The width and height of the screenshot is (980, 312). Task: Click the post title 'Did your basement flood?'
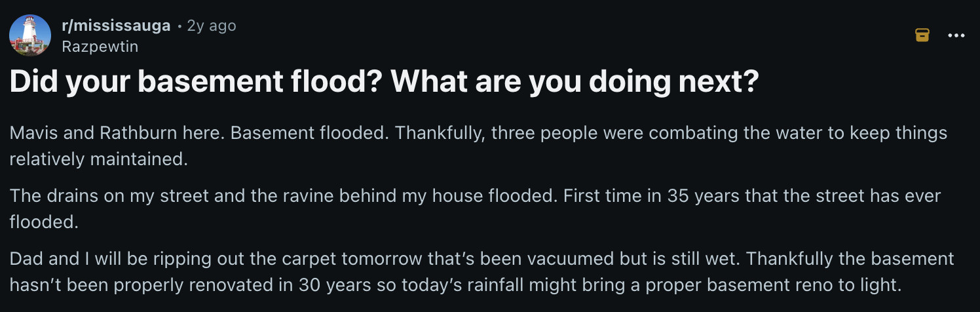(x=197, y=82)
